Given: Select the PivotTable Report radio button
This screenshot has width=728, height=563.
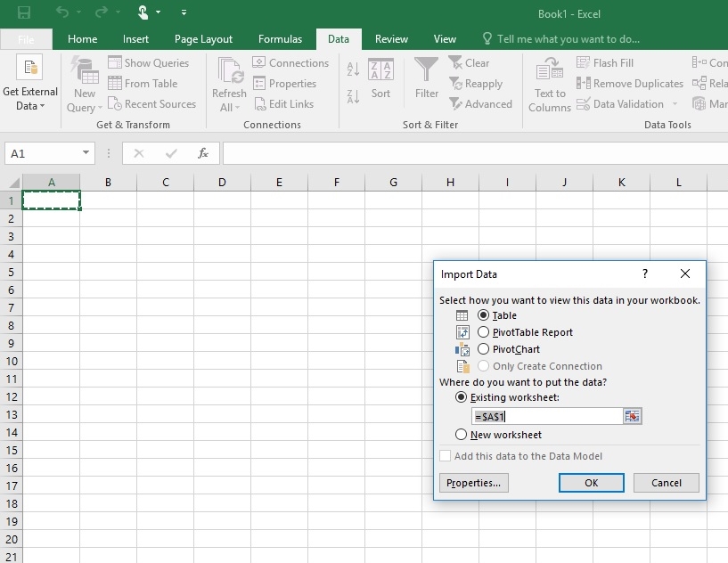Looking at the screenshot, I should [484, 332].
